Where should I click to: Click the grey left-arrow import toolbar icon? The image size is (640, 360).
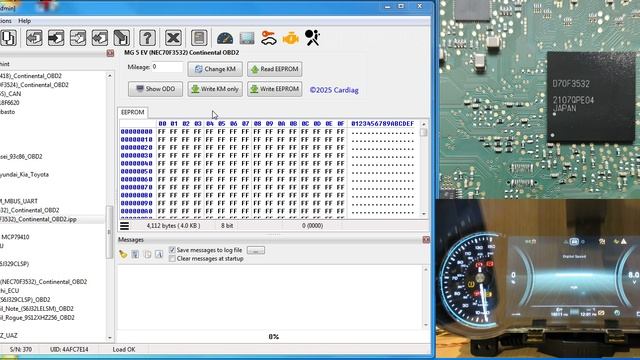34,38
